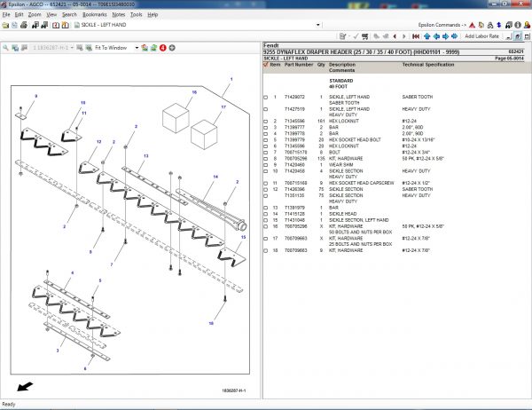Check box for item 2 HEX LOCKNUT 71345596
Viewport: 532px width, 410px height.
point(266,122)
